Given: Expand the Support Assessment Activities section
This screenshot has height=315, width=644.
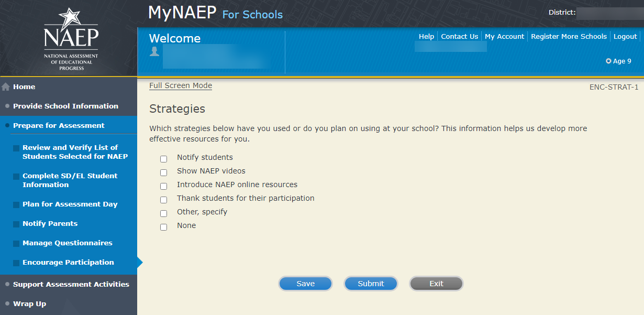Looking at the screenshot, I should pyautogui.click(x=71, y=284).
